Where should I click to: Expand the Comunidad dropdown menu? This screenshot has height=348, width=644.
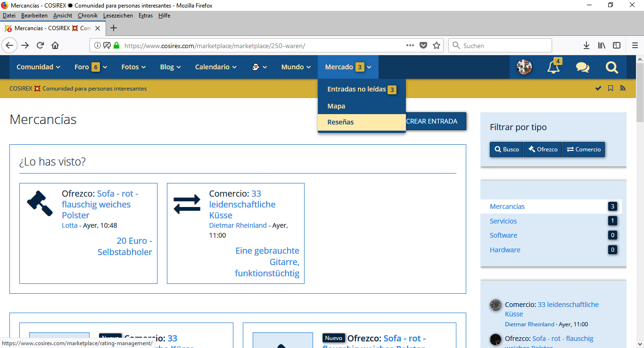pyautogui.click(x=38, y=67)
